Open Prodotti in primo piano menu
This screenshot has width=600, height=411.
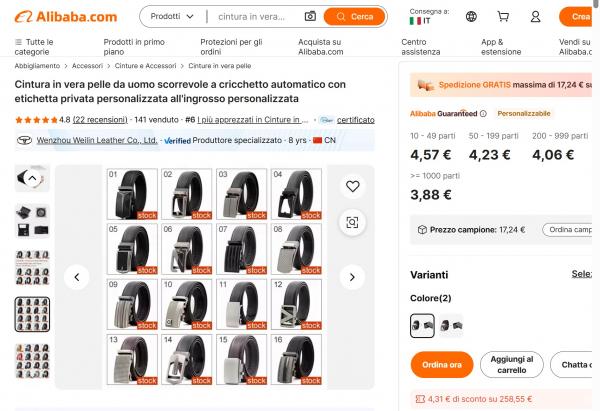tap(133, 46)
